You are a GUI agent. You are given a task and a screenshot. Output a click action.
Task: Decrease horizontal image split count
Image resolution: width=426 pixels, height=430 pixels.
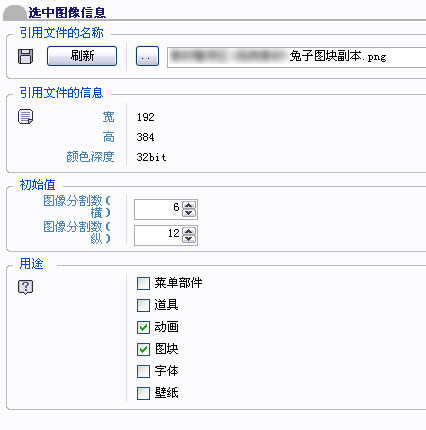click(x=189, y=213)
